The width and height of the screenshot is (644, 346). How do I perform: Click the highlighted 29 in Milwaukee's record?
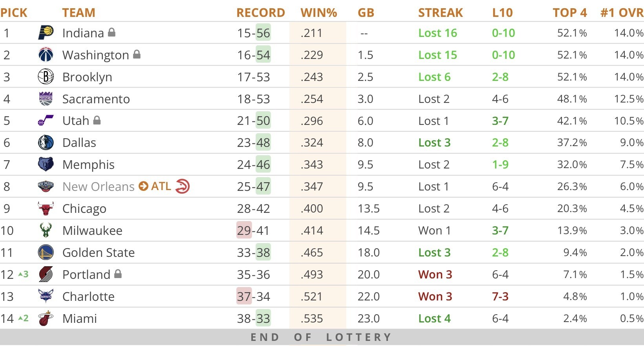[244, 231]
